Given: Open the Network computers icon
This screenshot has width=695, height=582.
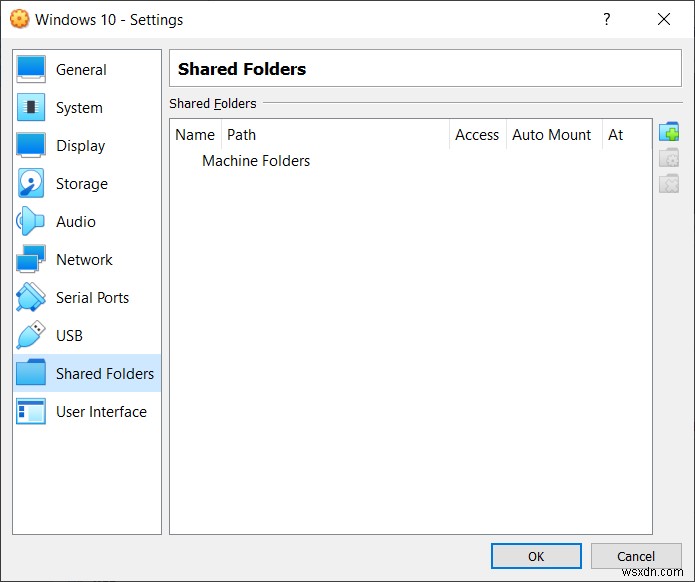Looking at the screenshot, I should [31, 259].
